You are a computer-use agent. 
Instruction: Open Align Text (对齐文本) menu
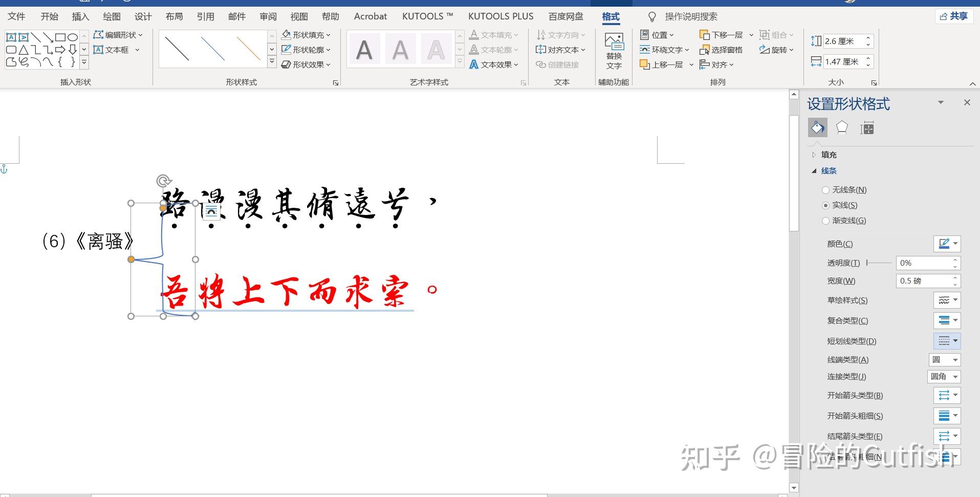(560, 50)
